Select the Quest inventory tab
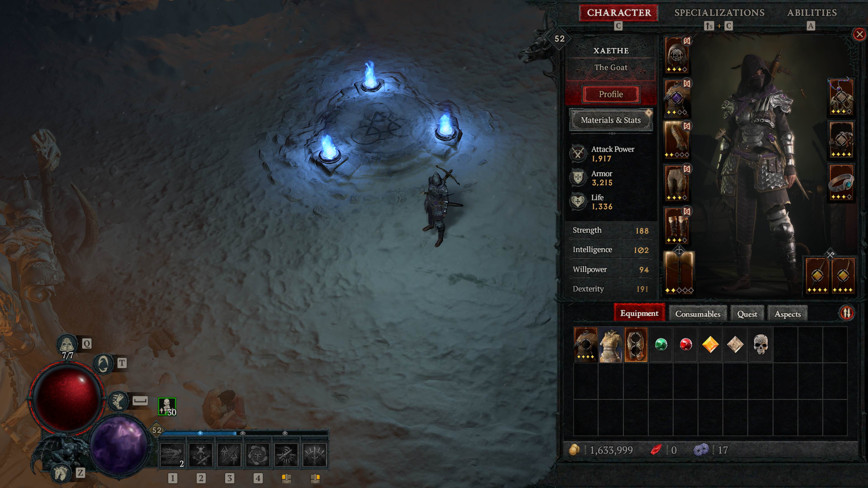This screenshot has height=488, width=868. pyautogui.click(x=747, y=313)
